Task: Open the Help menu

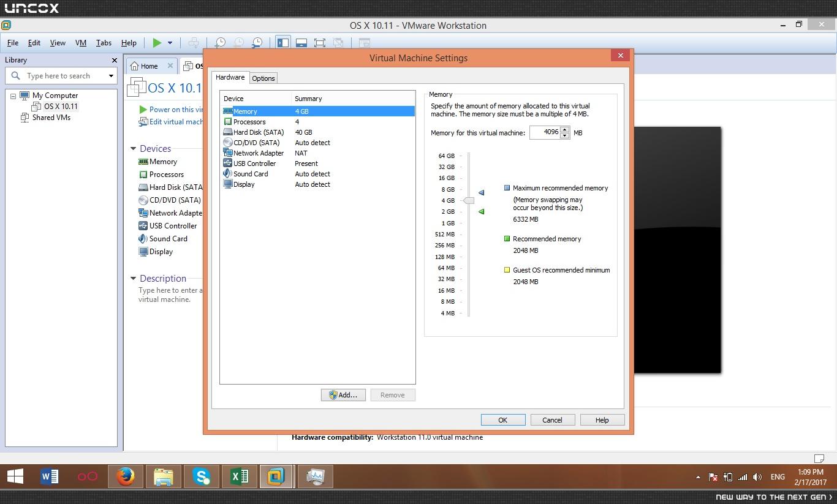Action: [x=129, y=43]
